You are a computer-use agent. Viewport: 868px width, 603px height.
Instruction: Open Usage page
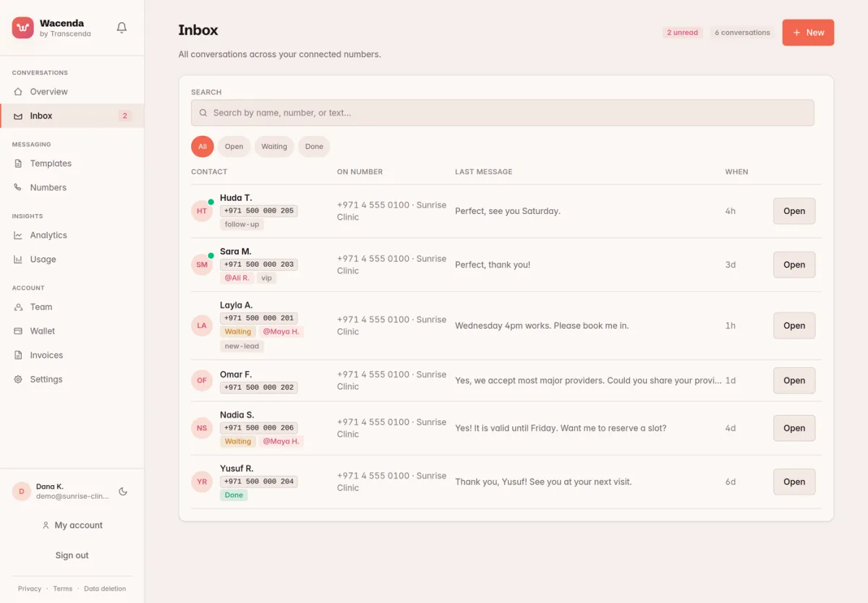[x=72, y=259]
